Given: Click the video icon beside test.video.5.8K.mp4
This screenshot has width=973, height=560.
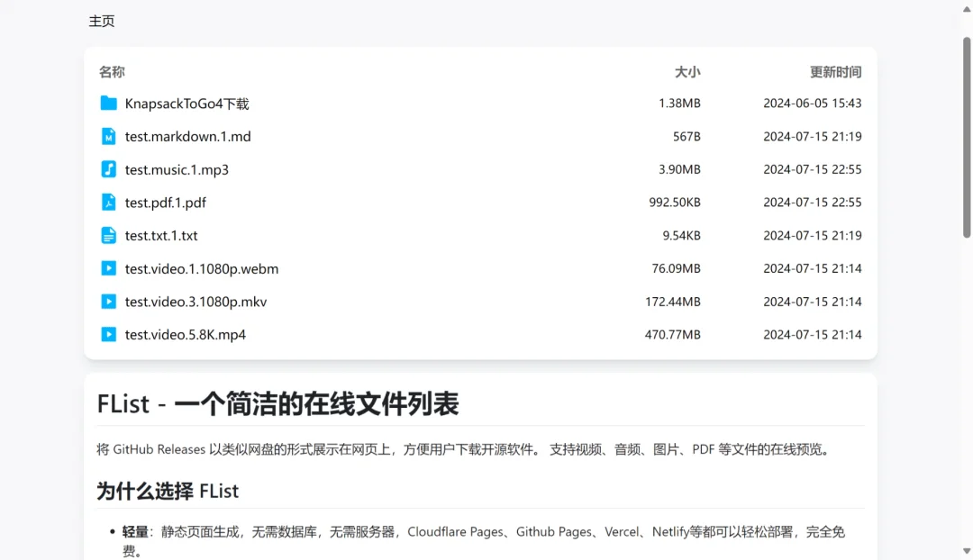Looking at the screenshot, I should [108, 334].
